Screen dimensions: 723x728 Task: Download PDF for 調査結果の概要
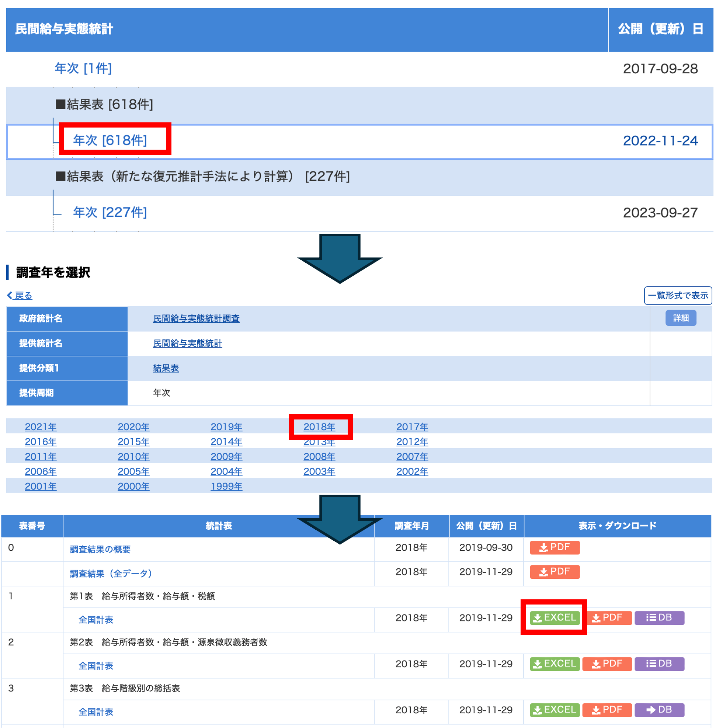554,547
